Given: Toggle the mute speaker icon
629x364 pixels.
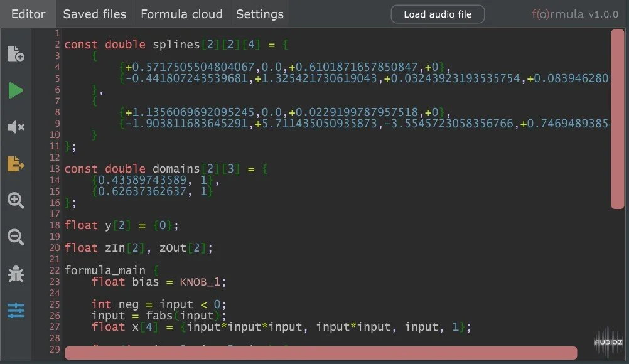Looking at the screenshot, I should pos(16,127).
